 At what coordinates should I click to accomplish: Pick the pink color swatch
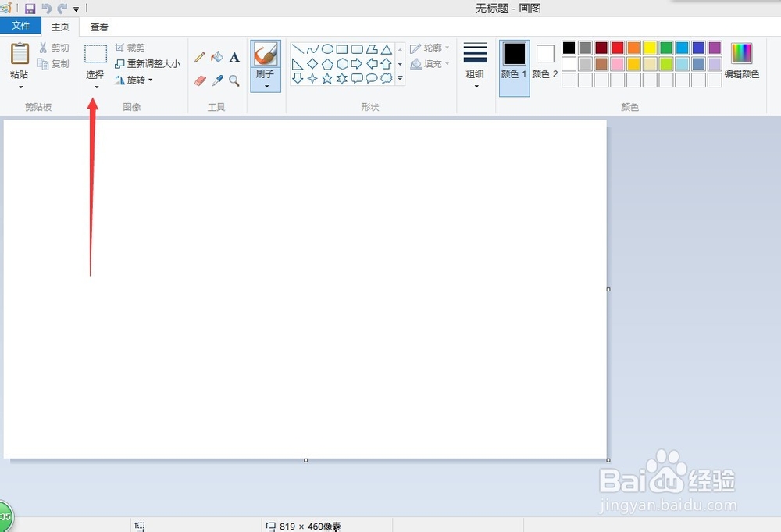coord(618,64)
